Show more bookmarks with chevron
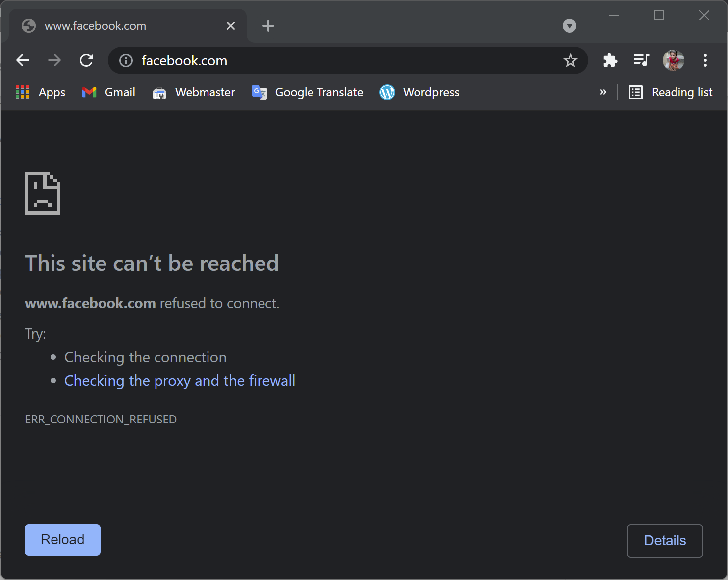Image resolution: width=728 pixels, height=580 pixels. (x=603, y=92)
